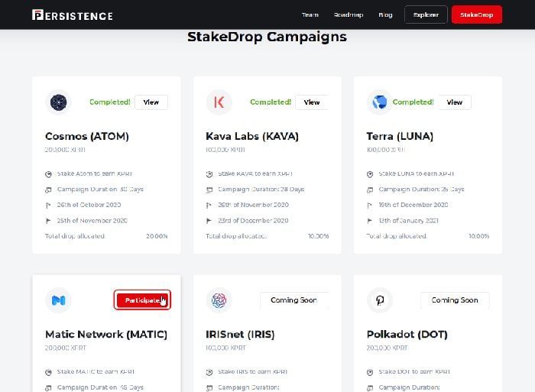Click the Kava Labs (KAVA) title
535x392 pixels.
pos(252,137)
